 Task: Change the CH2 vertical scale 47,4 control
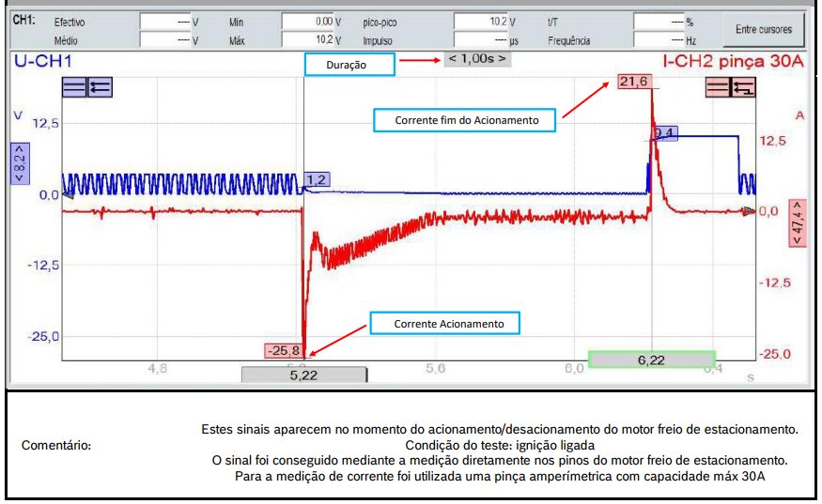[x=798, y=222]
